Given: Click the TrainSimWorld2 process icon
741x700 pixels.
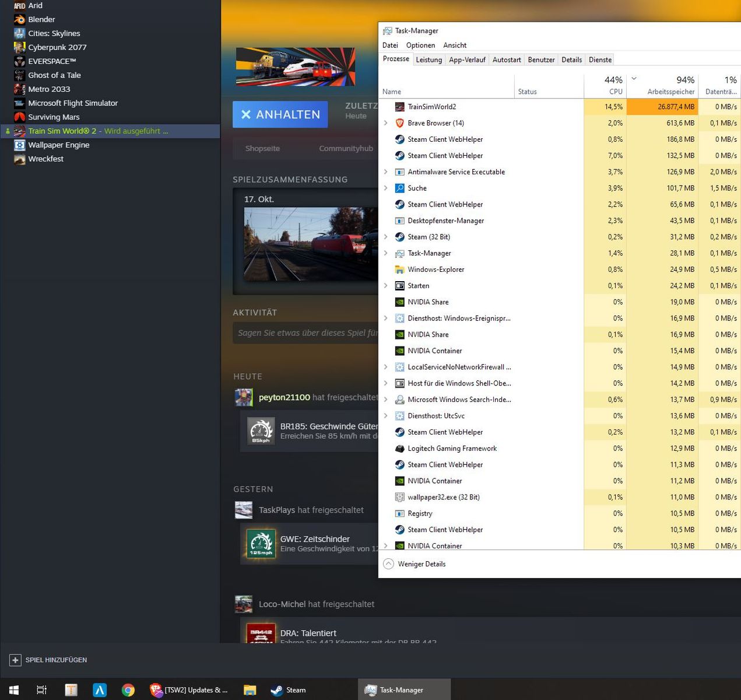Looking at the screenshot, I should click(399, 107).
